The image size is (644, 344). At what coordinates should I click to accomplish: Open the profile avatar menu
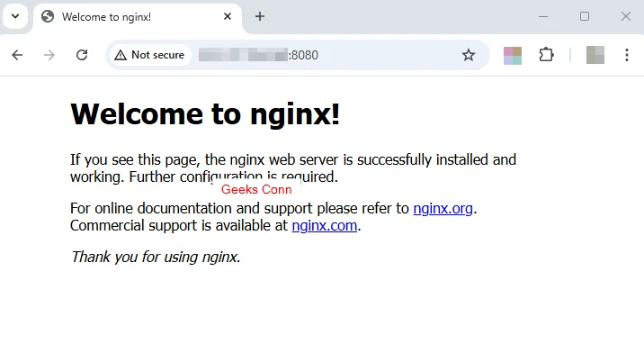[x=595, y=55]
